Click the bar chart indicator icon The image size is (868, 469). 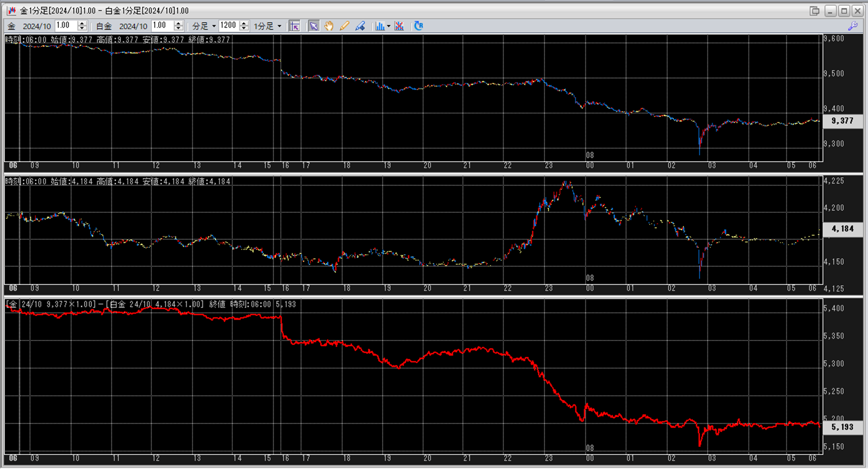click(379, 26)
